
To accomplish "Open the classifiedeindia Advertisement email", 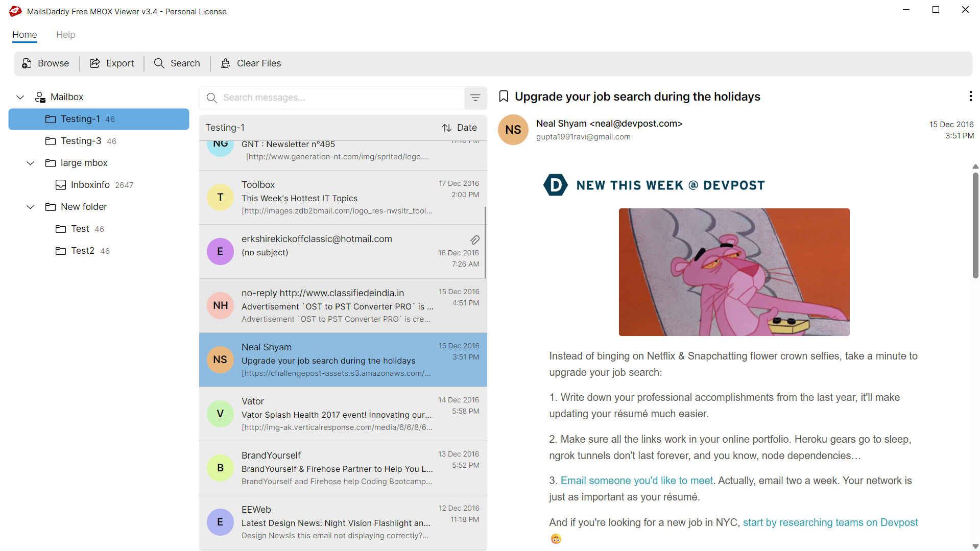I will [343, 306].
